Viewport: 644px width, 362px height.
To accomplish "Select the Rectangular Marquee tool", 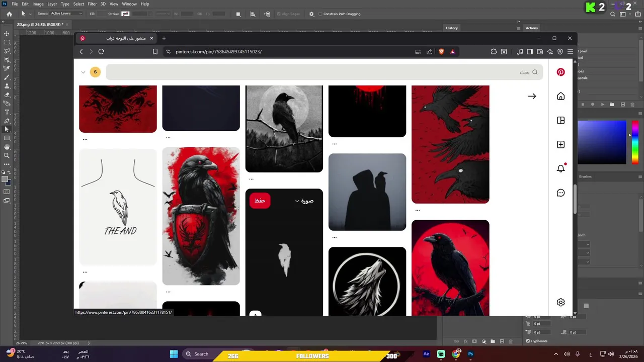I will pyautogui.click(x=7, y=42).
